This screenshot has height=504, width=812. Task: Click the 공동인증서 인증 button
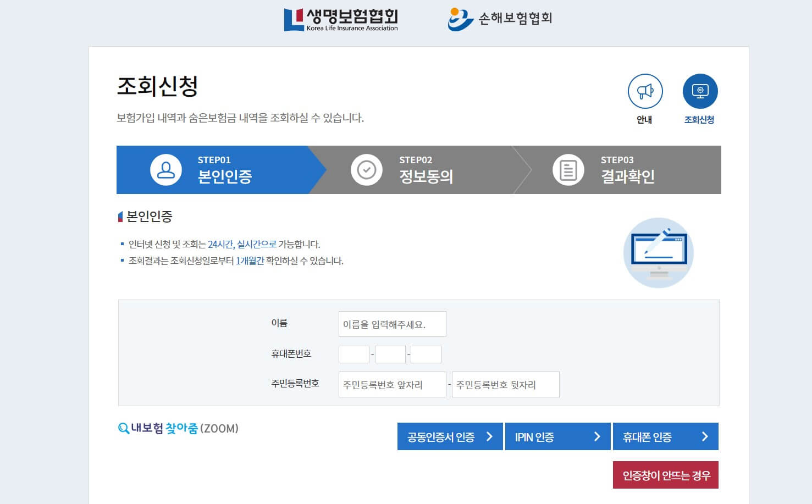click(450, 436)
